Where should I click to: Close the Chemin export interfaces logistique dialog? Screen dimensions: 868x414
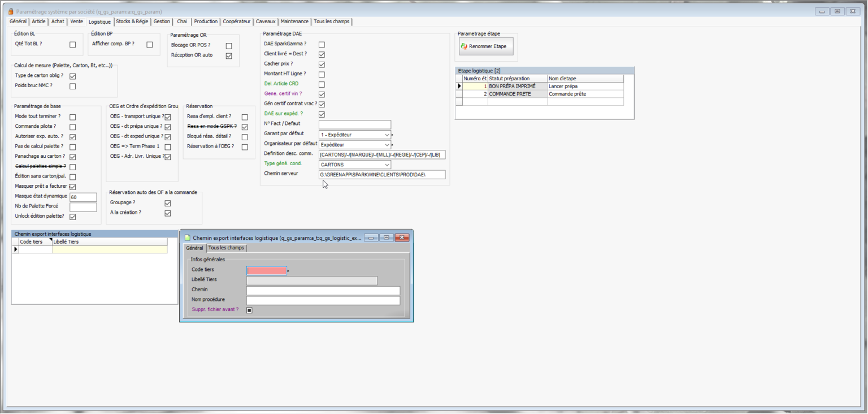402,238
